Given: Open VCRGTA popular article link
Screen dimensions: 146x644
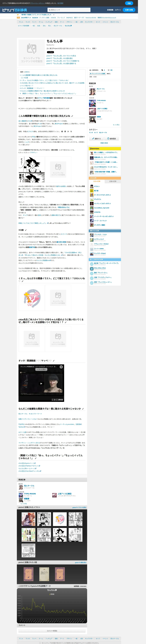Looking at the screenshot, I should (97, 212).
